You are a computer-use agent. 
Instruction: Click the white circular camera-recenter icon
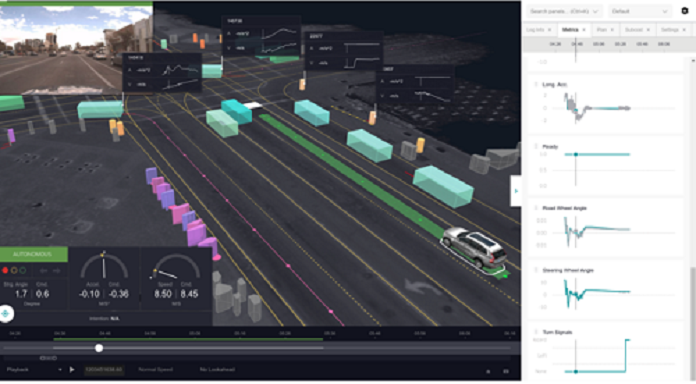6,313
